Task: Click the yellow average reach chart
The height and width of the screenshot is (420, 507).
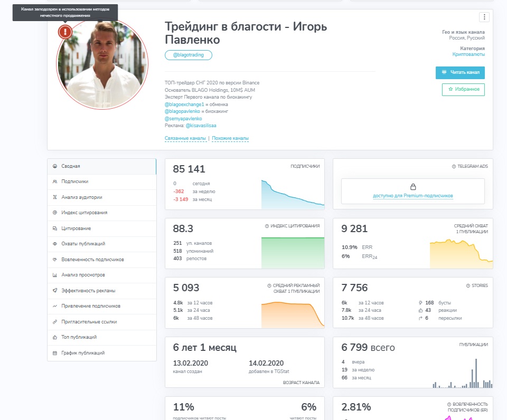Action: pos(462,254)
